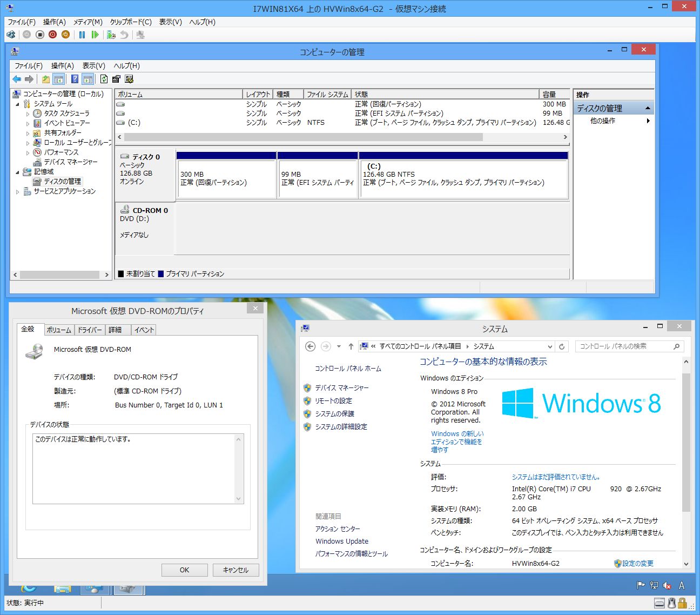Expand the イベント ビューアー node

pyautogui.click(x=28, y=124)
